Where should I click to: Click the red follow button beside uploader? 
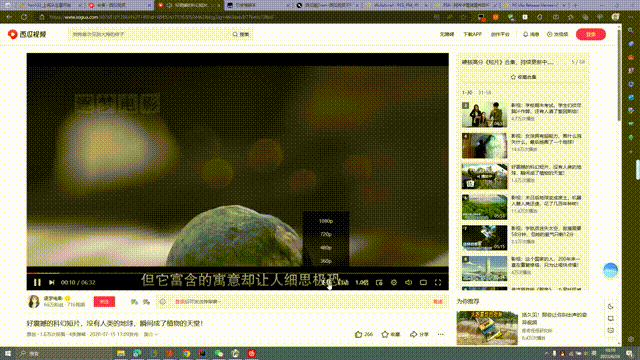[x=104, y=302]
